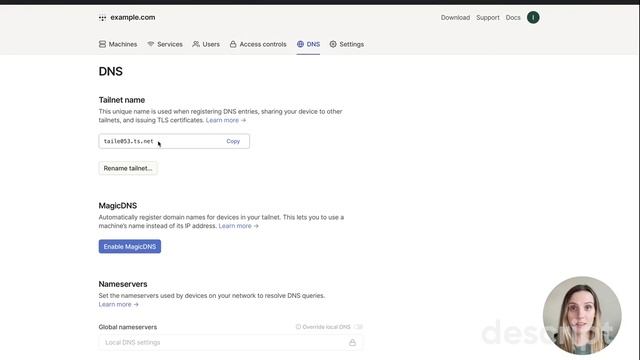
Task: Open Learn more under Nameservers
Action: click(x=118, y=304)
